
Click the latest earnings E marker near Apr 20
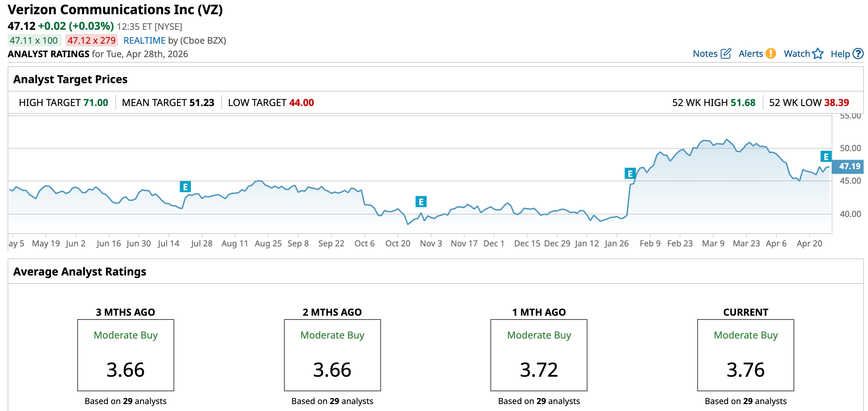pos(826,157)
